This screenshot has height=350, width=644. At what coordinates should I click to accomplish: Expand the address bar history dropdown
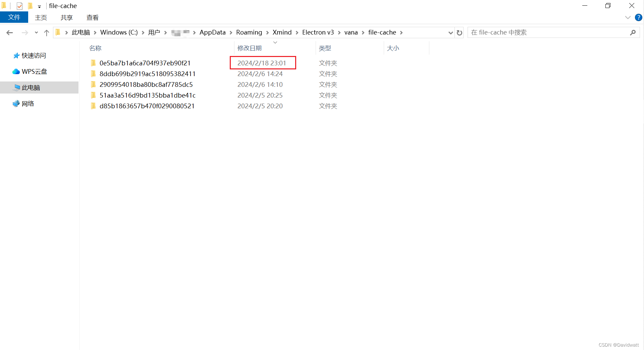[450, 33]
